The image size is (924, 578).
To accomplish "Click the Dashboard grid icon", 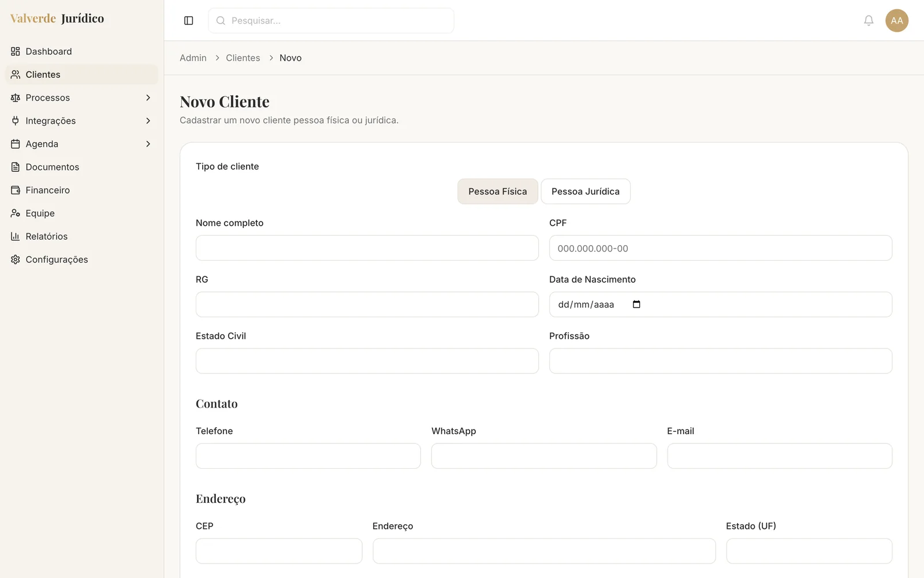I will tap(16, 51).
